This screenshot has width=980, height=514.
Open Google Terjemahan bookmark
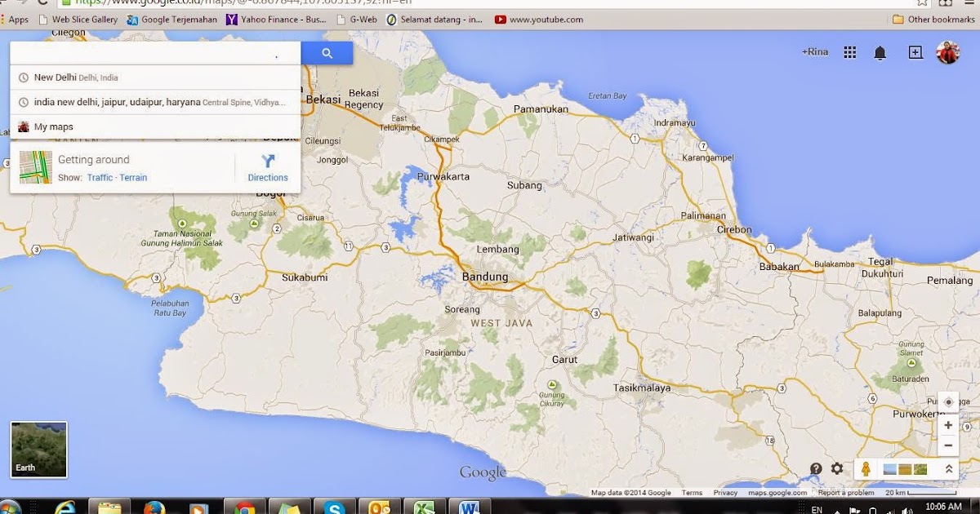[x=172, y=19]
